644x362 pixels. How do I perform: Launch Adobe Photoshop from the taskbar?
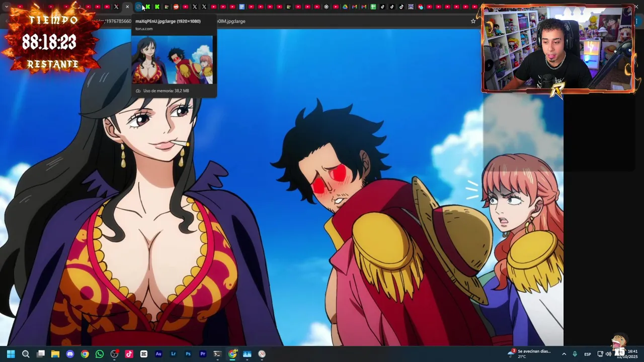point(188,354)
